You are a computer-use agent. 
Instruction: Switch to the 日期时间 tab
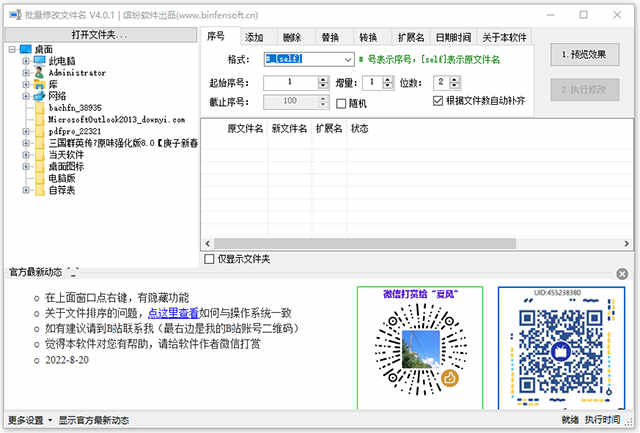coord(453,38)
